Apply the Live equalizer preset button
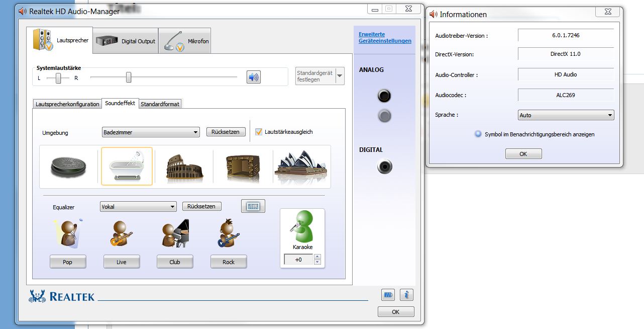Screen dimensions: 644x329 tap(122, 262)
